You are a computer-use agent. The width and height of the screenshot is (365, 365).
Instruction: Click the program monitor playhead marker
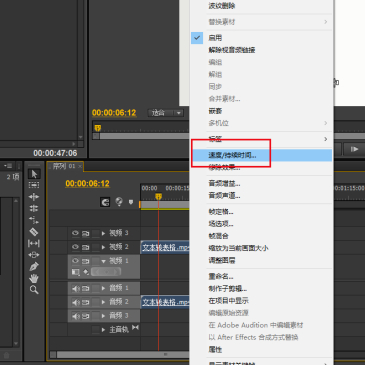pyautogui.click(x=97, y=128)
